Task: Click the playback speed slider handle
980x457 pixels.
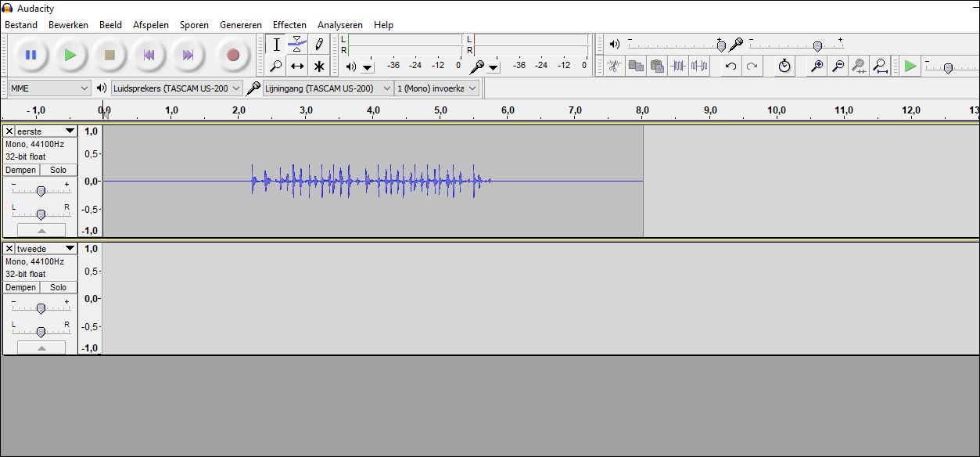Action: (x=948, y=68)
